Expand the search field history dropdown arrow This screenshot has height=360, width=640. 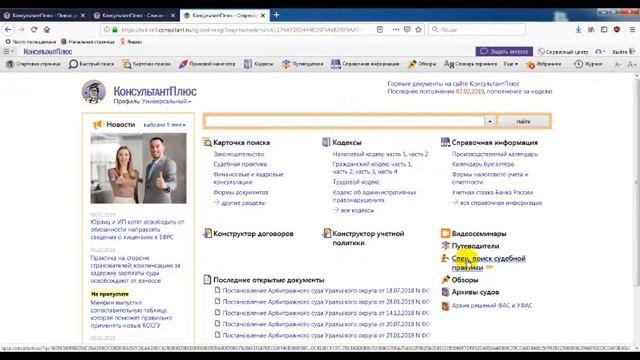point(490,121)
